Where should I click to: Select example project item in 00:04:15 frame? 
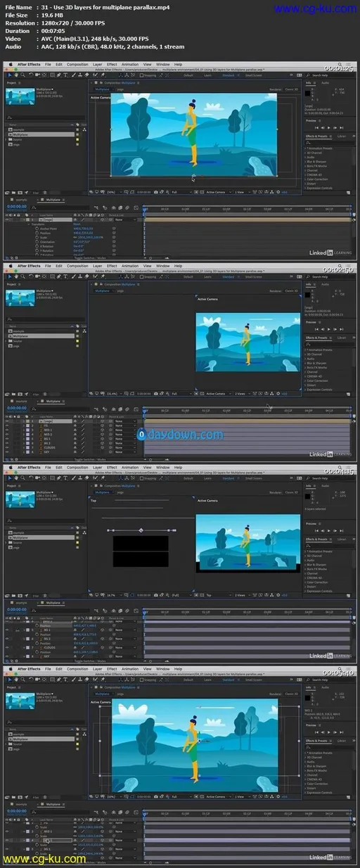[20, 533]
